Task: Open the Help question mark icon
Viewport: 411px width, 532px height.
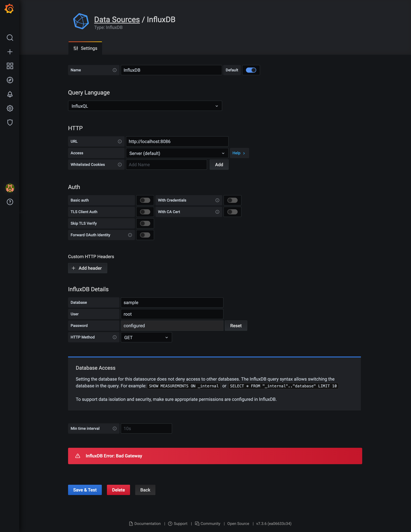Action: tap(10, 202)
